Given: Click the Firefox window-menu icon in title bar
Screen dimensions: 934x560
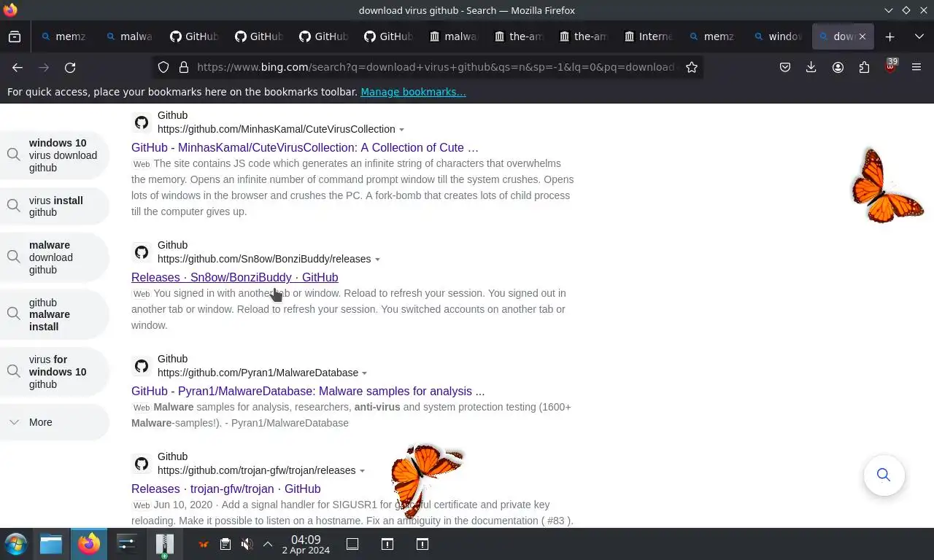Looking at the screenshot, I should point(9,10).
